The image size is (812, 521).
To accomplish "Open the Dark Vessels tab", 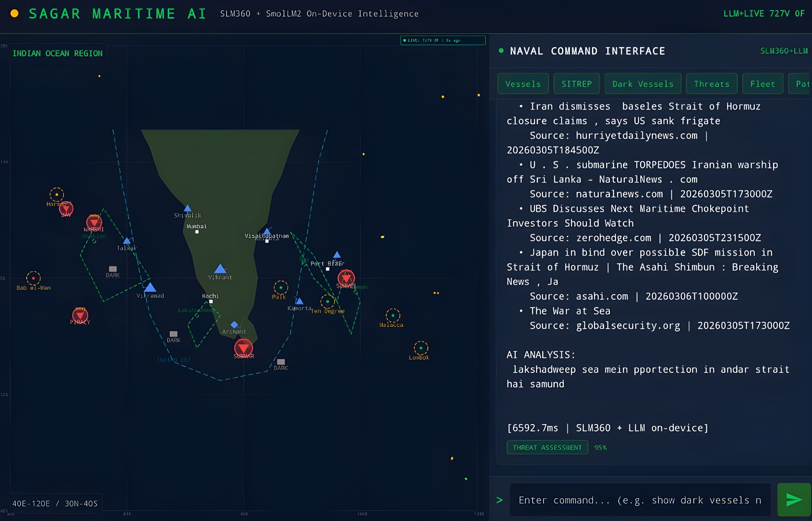I will [x=643, y=84].
